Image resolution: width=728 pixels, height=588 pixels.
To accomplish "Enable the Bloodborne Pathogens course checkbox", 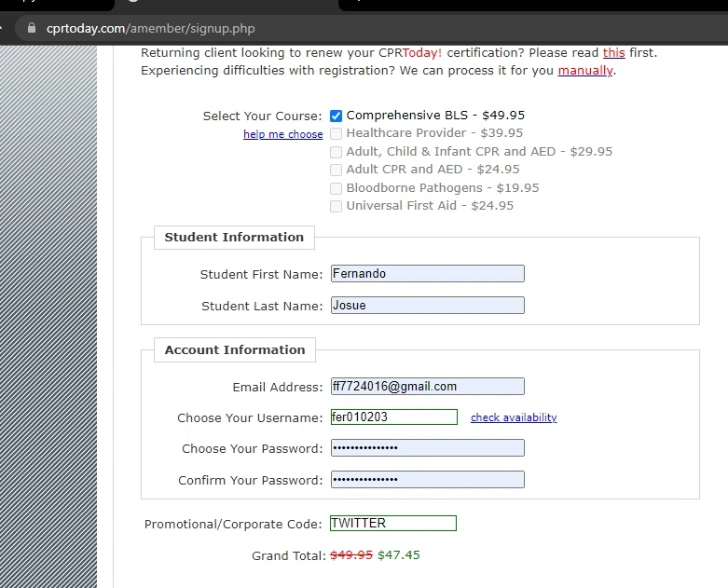I will 336,188.
